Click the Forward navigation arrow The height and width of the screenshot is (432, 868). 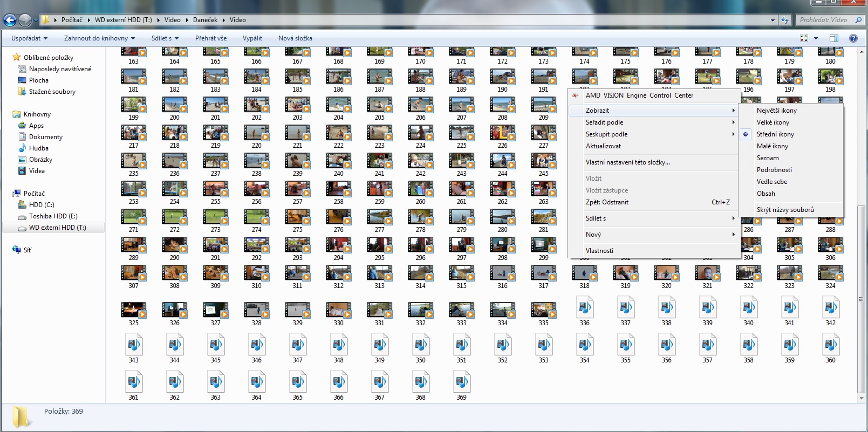point(25,20)
